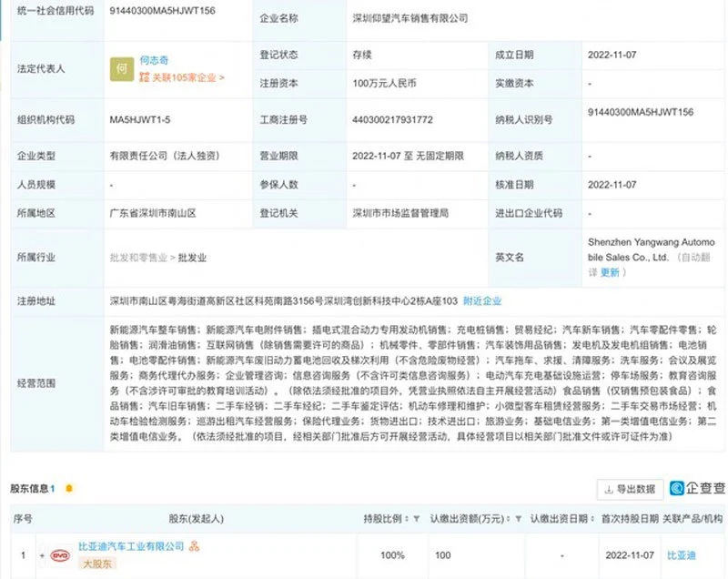This screenshot has height=579, width=728.
Task: Click the yellow bell icon beside 股东信息
Action: [x=69, y=489]
